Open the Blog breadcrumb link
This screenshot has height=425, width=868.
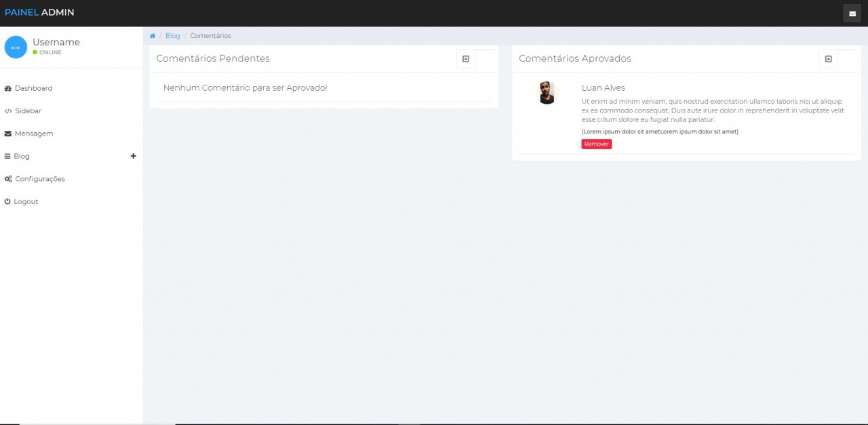[172, 35]
